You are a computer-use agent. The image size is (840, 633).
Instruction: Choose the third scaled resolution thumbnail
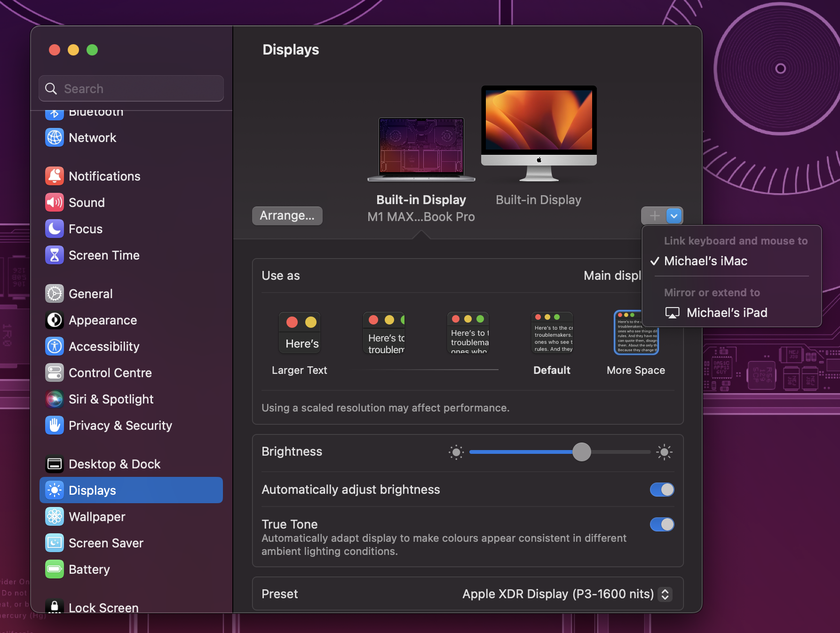click(468, 332)
